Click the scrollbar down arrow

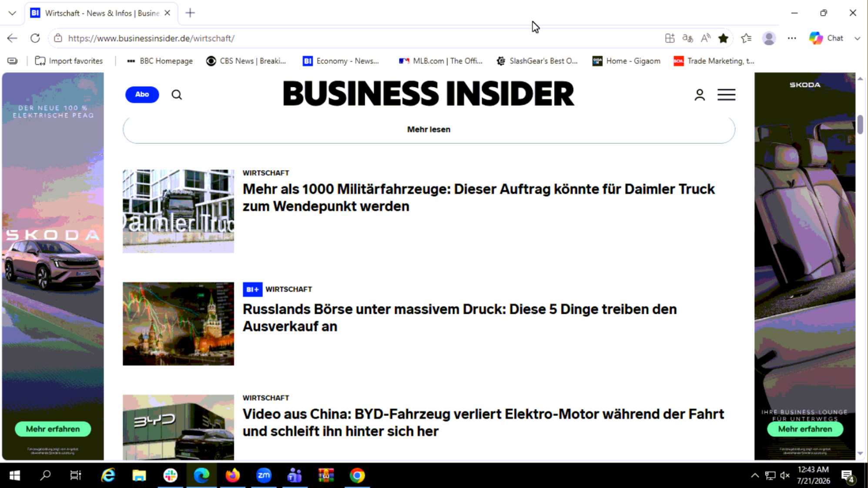[860, 454]
